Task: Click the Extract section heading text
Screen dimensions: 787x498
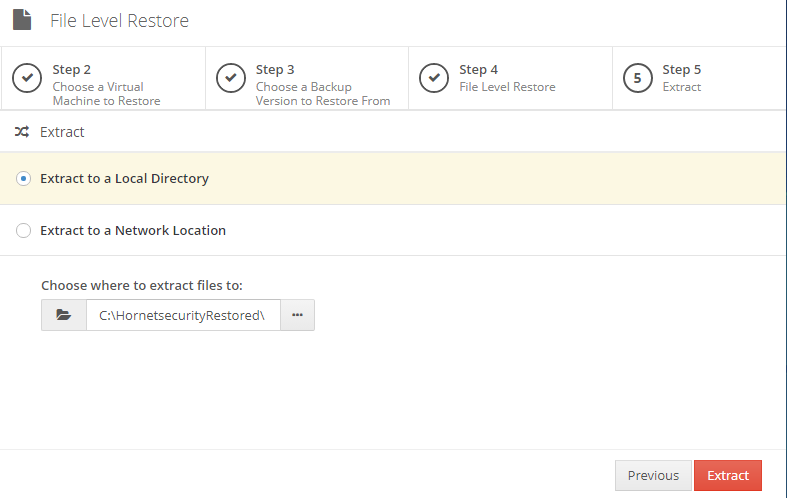Action: pos(62,132)
